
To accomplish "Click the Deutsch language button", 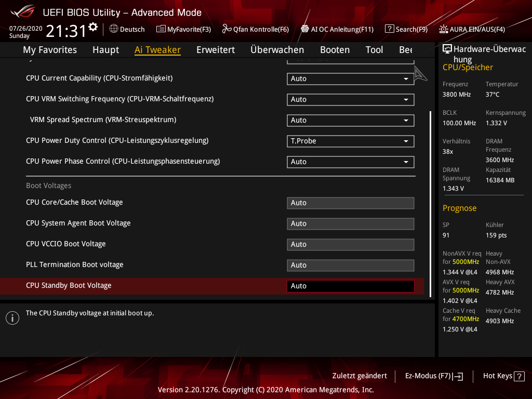I will 127,29.
